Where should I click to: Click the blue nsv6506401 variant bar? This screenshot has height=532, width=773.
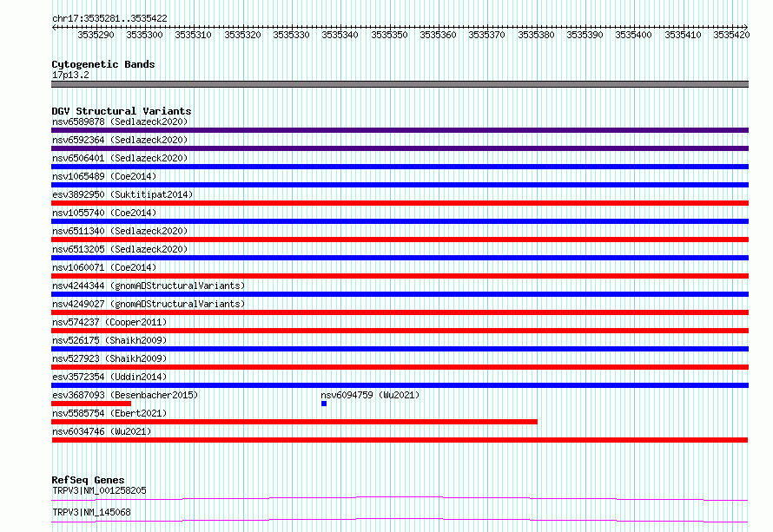click(x=400, y=167)
